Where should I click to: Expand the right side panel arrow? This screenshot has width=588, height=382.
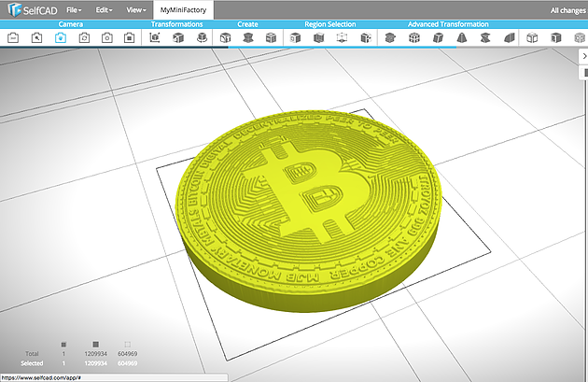coord(584,56)
